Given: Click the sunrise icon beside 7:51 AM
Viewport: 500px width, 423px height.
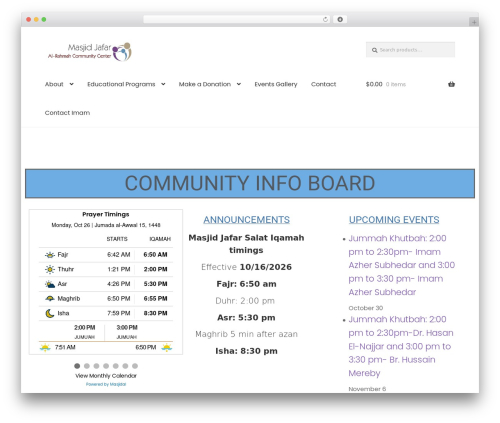Looking at the screenshot, I should 45,348.
